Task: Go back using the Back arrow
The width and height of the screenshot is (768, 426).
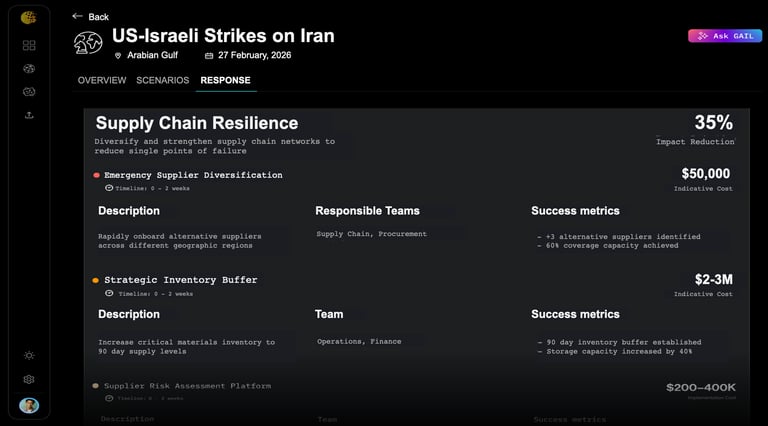Action: pos(90,17)
